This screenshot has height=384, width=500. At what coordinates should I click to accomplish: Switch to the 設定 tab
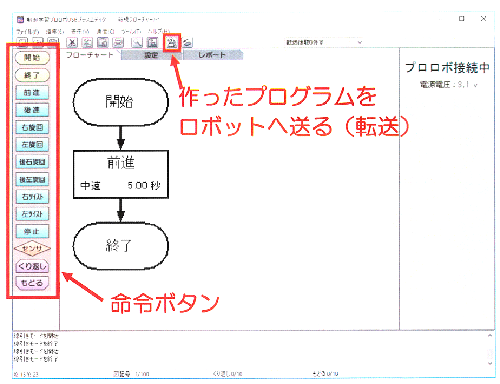click(151, 55)
